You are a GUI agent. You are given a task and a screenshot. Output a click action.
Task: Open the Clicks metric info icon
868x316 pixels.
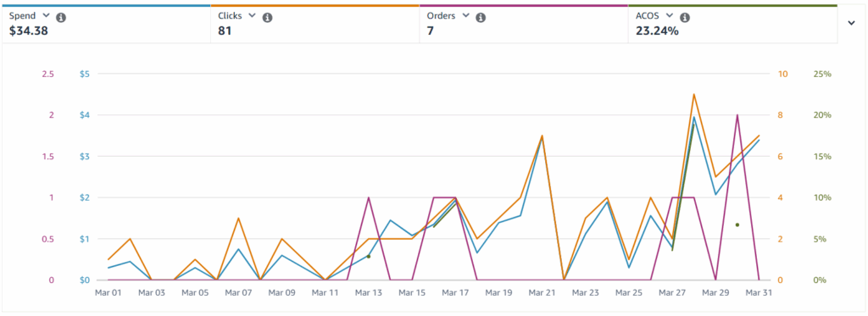click(x=267, y=18)
